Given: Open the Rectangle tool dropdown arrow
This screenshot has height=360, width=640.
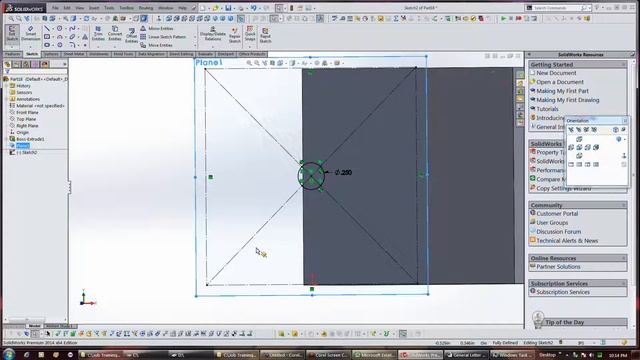Looking at the screenshot, I should click(x=53, y=37).
